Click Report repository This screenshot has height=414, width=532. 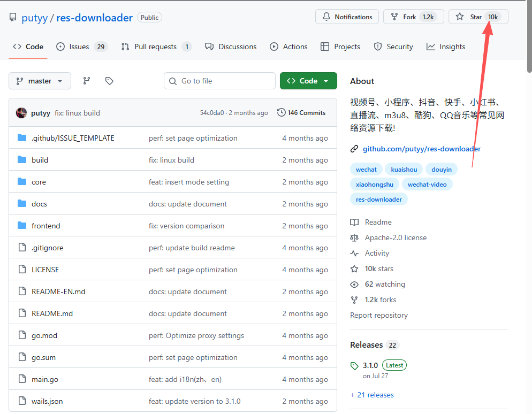click(x=378, y=316)
